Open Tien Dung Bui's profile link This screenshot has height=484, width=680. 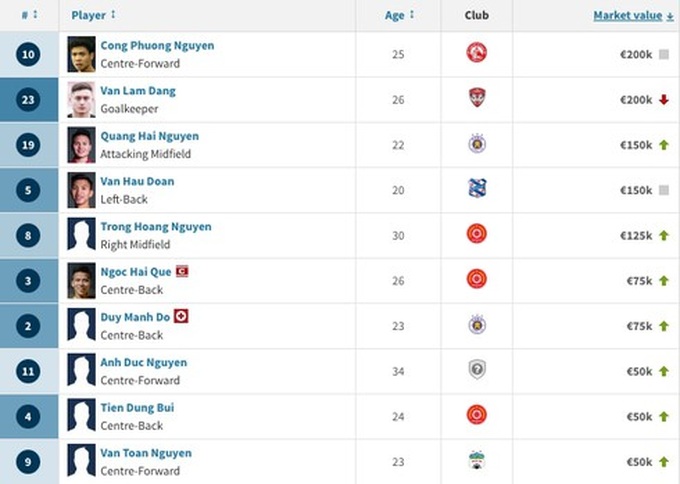pyautogui.click(x=137, y=407)
